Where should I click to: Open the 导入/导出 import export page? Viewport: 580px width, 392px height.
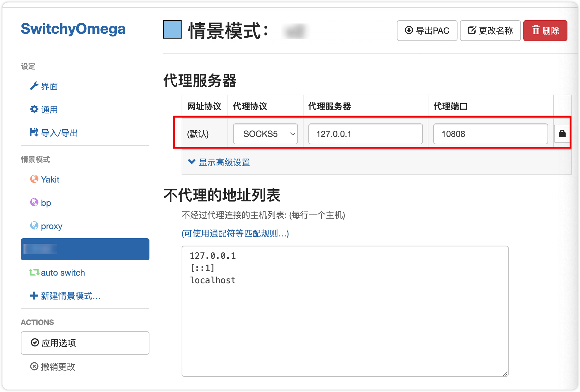click(x=60, y=133)
